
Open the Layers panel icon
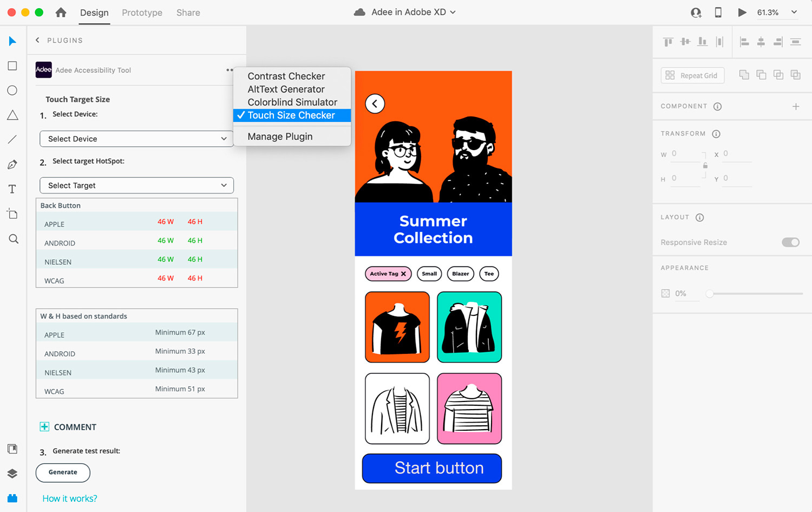pos(12,474)
